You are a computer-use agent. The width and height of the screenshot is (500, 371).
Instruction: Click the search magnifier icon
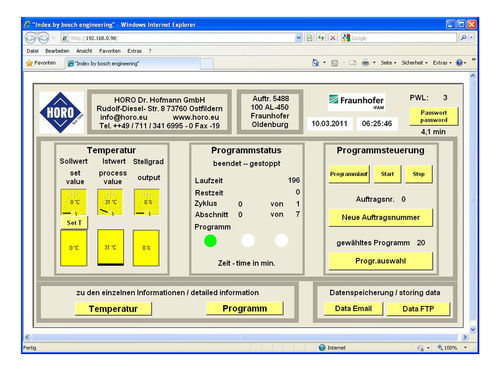coord(463,38)
